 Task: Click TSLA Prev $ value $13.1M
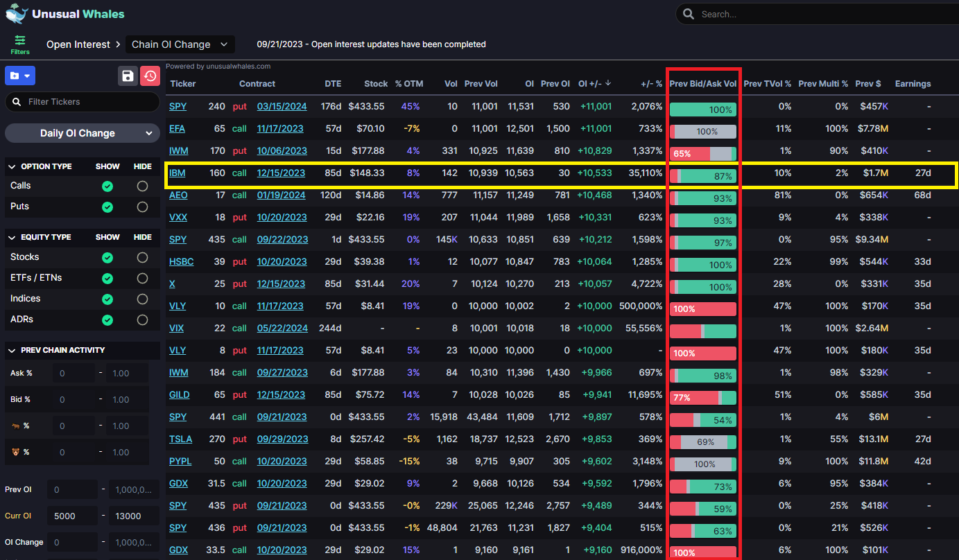click(873, 439)
